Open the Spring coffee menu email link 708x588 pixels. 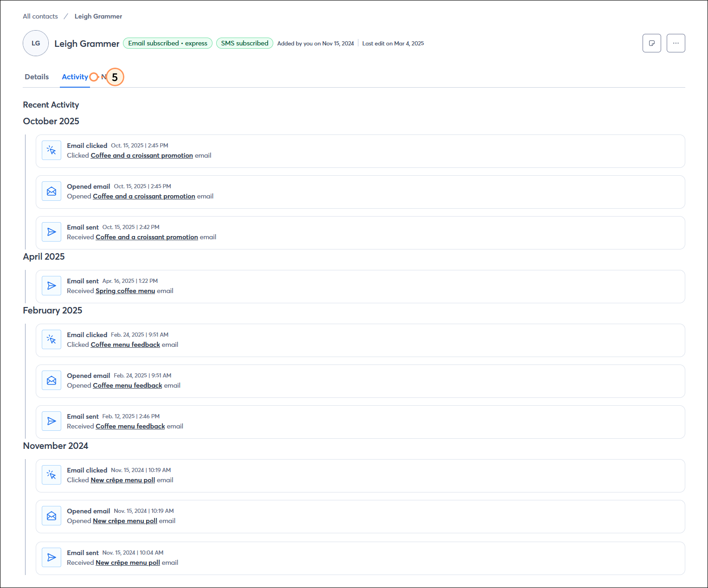[125, 291]
